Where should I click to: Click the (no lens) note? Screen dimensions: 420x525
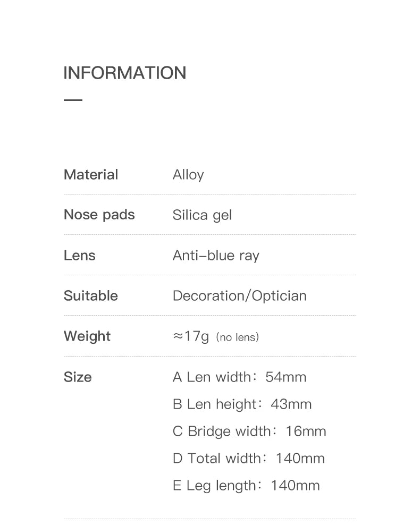(237, 337)
